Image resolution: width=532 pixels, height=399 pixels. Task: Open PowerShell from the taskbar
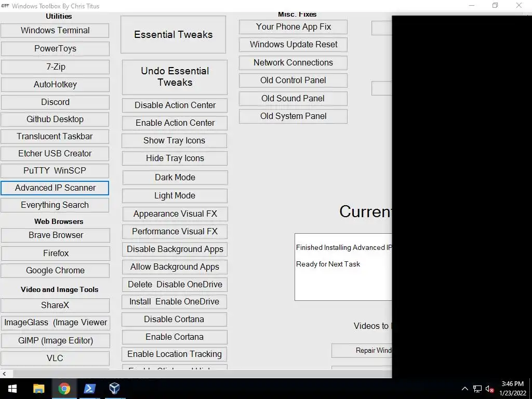(x=89, y=389)
